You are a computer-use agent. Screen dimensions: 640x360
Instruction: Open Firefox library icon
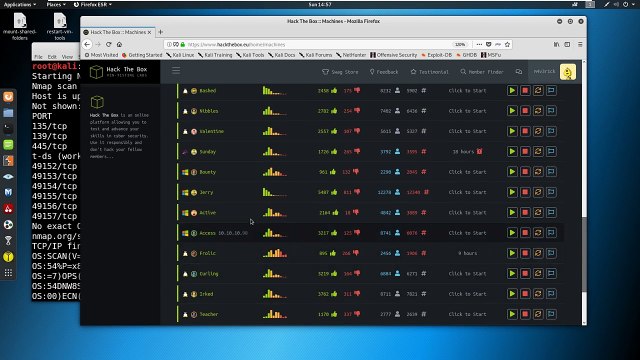click(556, 44)
